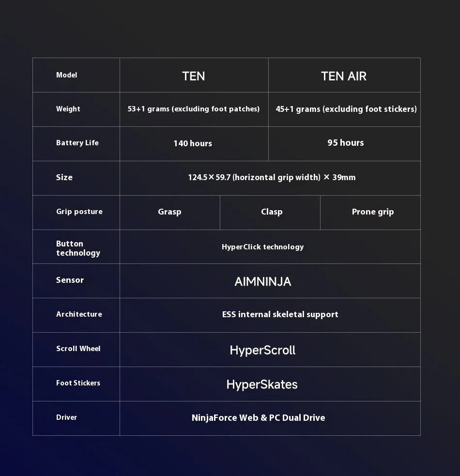Click the Clasp grip posture cell

pos(271,212)
